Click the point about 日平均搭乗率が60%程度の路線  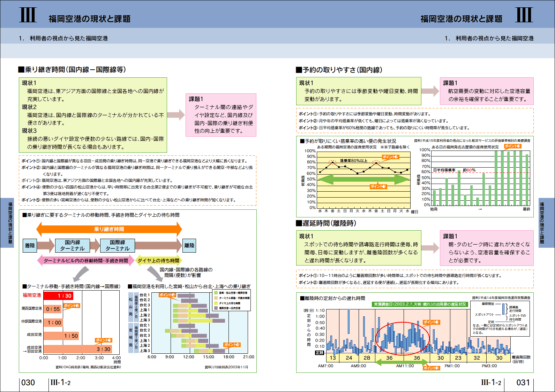coord(384,128)
